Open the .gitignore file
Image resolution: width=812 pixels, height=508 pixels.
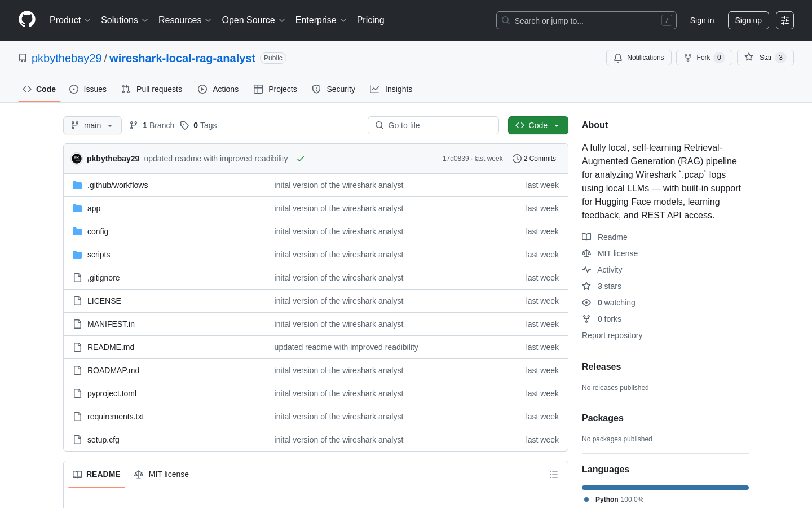pyautogui.click(x=103, y=278)
